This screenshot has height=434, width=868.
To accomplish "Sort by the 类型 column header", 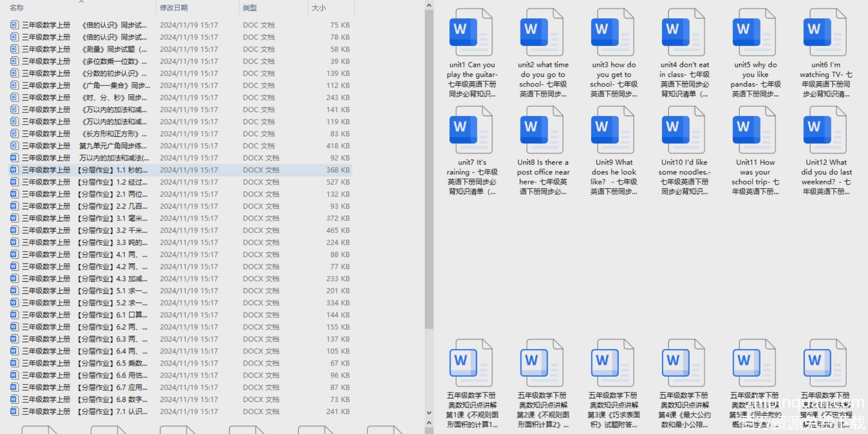I will (250, 8).
